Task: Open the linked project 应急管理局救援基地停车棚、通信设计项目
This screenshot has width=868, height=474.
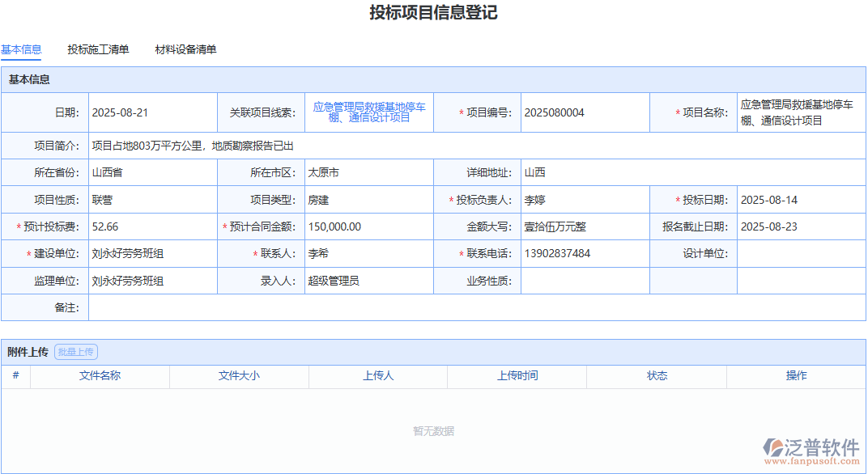Action: (369, 112)
